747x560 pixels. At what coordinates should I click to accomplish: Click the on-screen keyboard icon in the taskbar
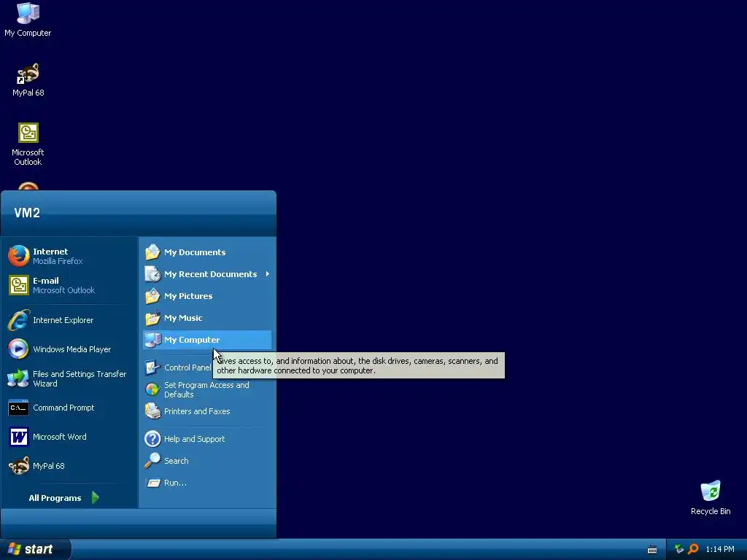tap(652, 550)
